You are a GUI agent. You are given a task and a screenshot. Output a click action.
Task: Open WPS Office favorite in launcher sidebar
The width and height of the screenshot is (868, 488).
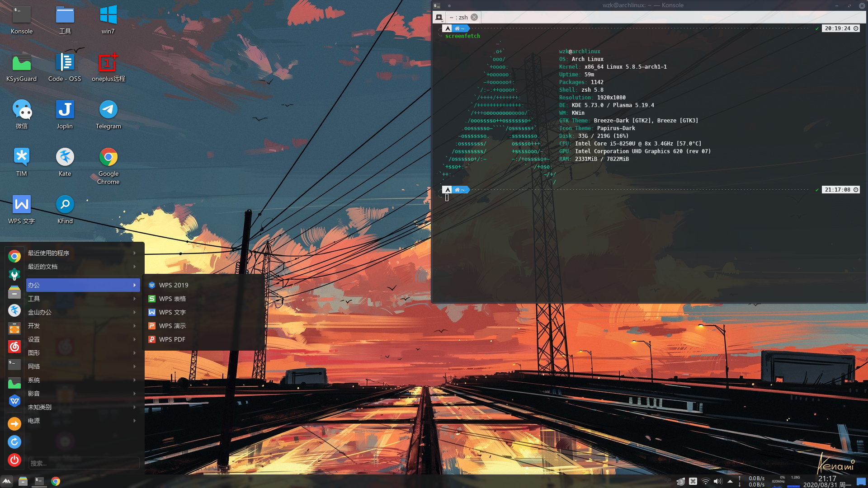click(14, 401)
